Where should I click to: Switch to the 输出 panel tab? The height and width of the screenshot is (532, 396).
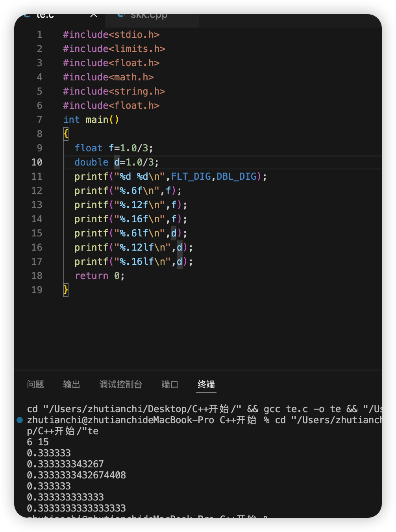coord(72,384)
